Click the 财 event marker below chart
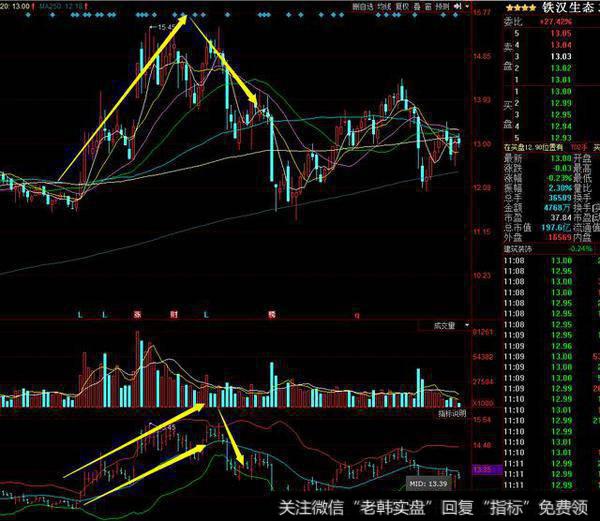600x521 pixels. click(x=173, y=314)
